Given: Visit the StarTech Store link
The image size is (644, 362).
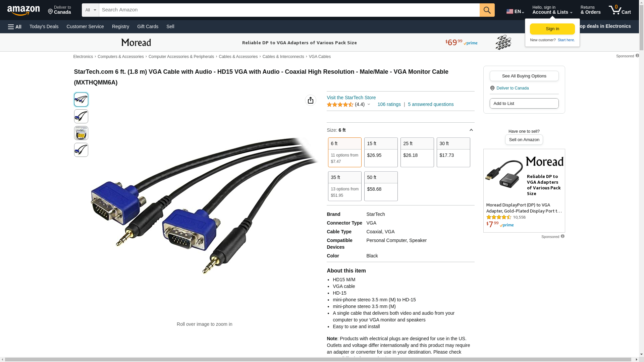Looking at the screenshot, I should click(x=351, y=98).
